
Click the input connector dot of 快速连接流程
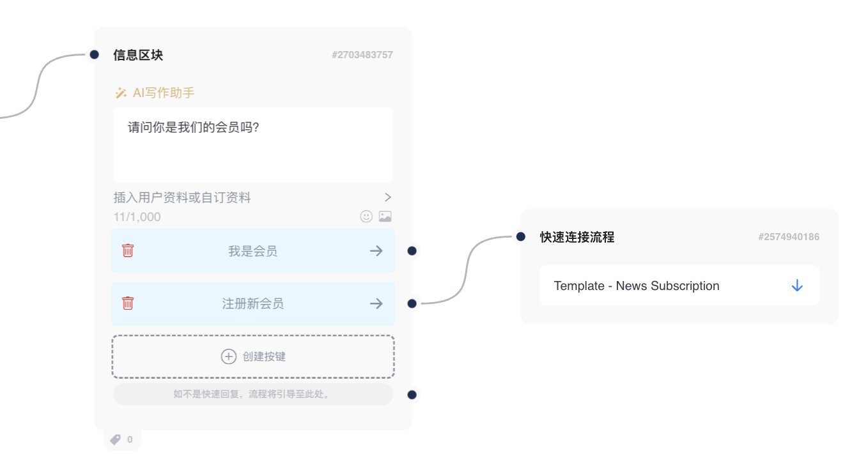click(x=521, y=237)
